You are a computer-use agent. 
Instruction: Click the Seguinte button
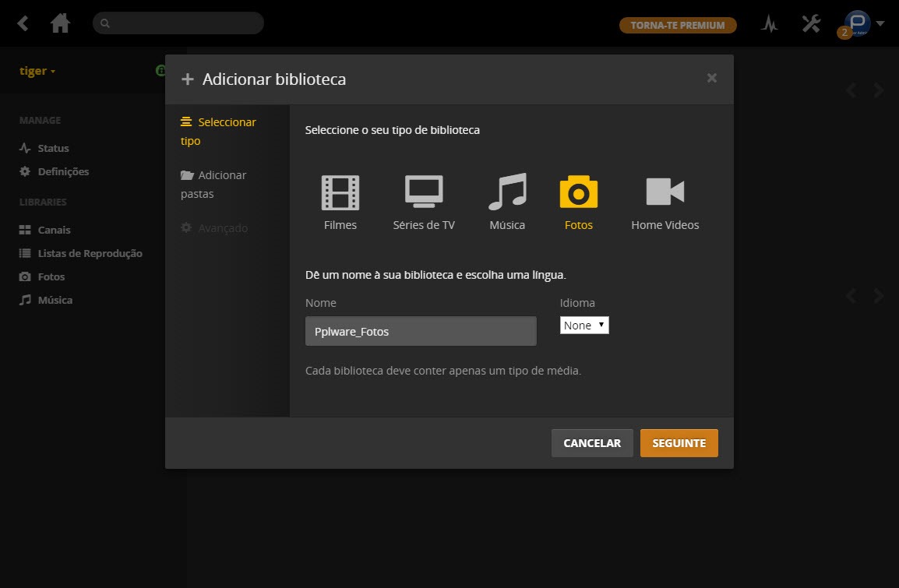(x=679, y=443)
